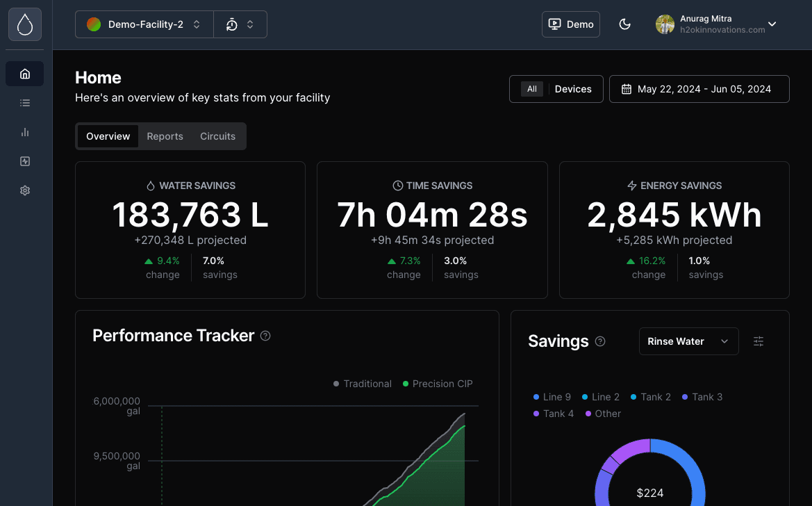Click the 7.3% time change indicator
The height and width of the screenshot is (506, 812).
(x=404, y=261)
